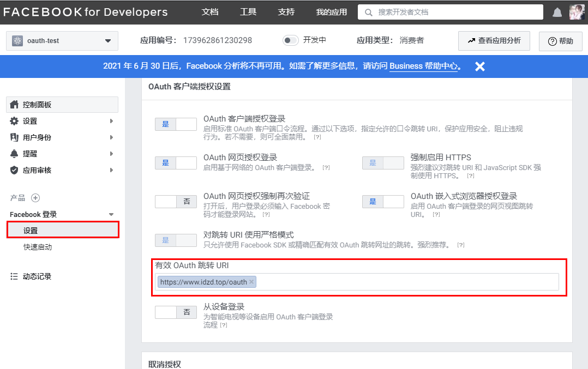Viewport: 588px width, 369px height.
Task: Click the 帮助 button
Action: click(561, 41)
